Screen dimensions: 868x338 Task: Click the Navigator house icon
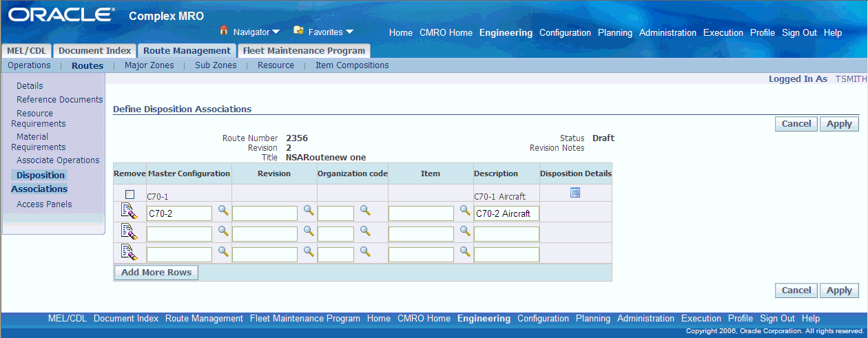(x=223, y=30)
